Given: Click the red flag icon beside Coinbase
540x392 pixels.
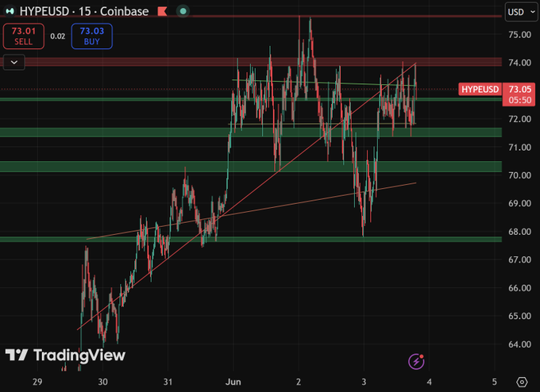Looking at the screenshot, I should tap(162, 11).
